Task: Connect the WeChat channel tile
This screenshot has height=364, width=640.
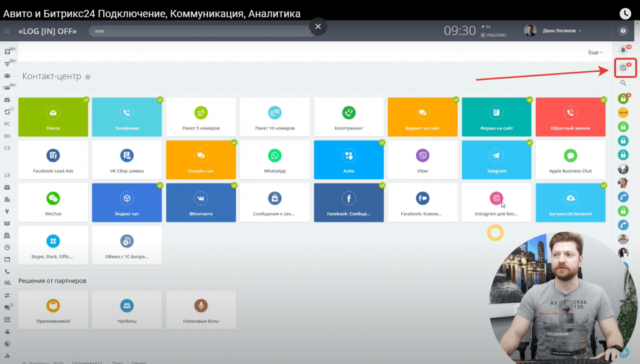Action: click(x=53, y=202)
